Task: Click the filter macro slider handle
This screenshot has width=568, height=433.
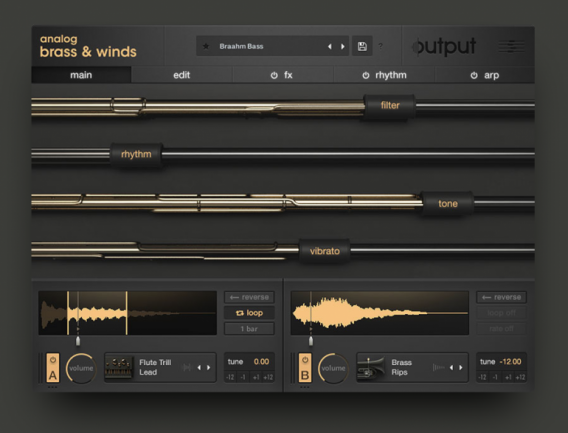Action: click(x=390, y=106)
